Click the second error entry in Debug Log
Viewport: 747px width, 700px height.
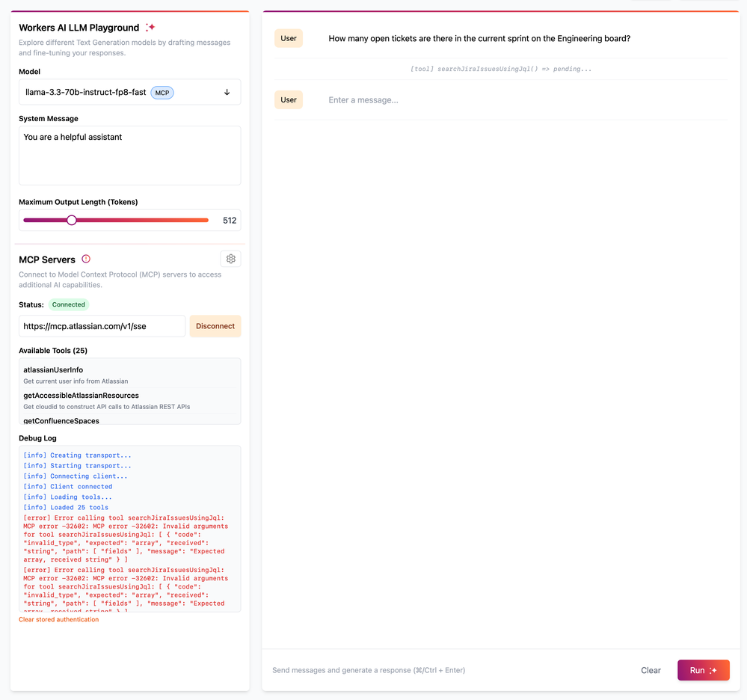tap(126, 589)
